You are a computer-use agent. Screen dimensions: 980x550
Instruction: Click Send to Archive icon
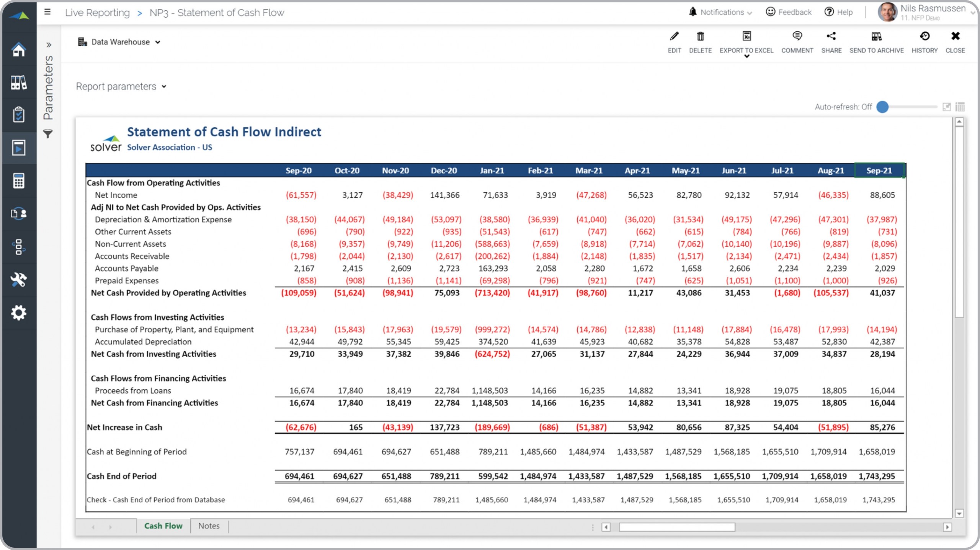[876, 37]
